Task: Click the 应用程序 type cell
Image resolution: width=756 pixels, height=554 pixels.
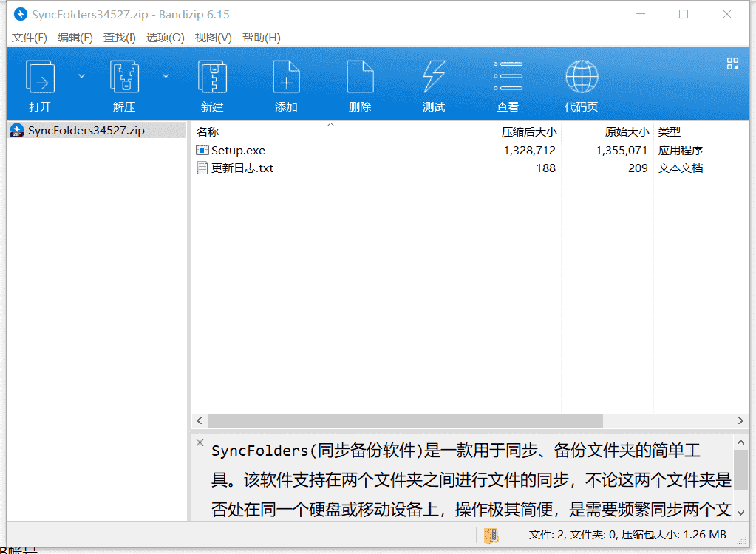Action: click(x=681, y=150)
